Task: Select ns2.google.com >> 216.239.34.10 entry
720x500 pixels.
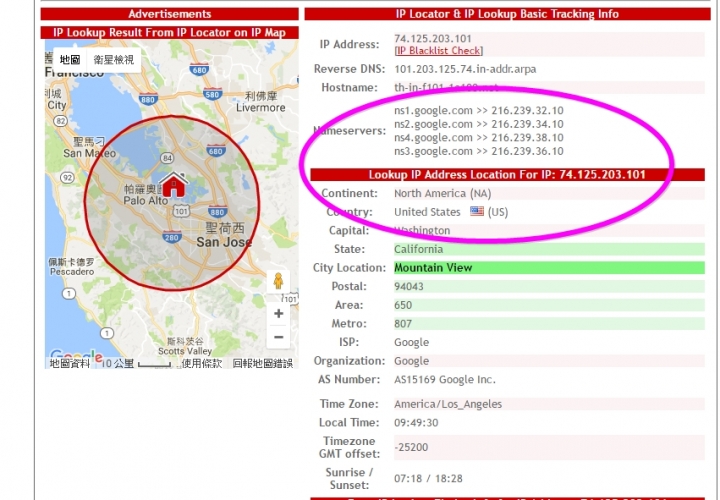Action: pos(478,124)
